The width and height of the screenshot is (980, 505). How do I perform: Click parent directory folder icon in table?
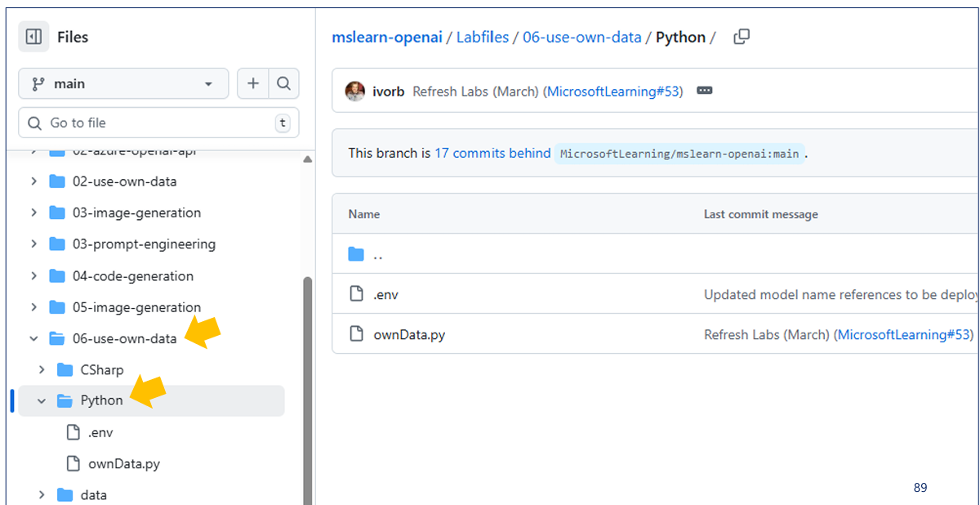coord(356,254)
